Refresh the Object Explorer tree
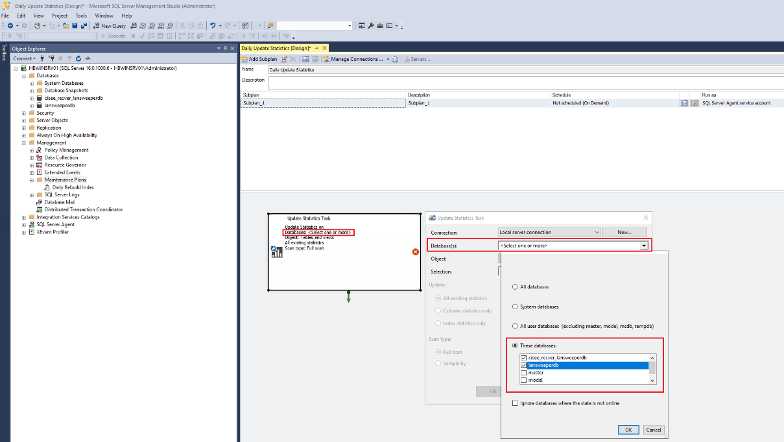Image resolution: width=784 pixels, height=442 pixels. pyautogui.click(x=78, y=58)
